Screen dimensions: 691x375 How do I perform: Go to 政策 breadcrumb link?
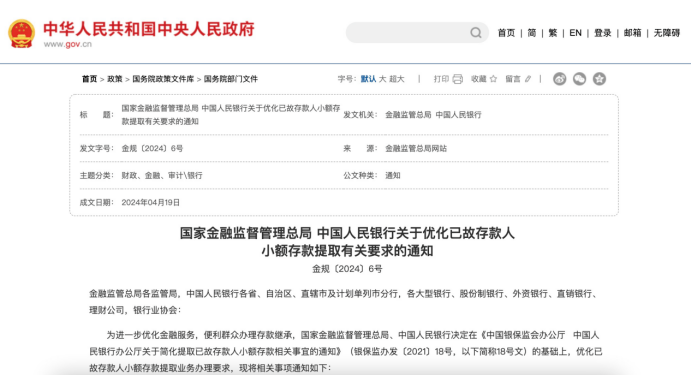(115, 79)
